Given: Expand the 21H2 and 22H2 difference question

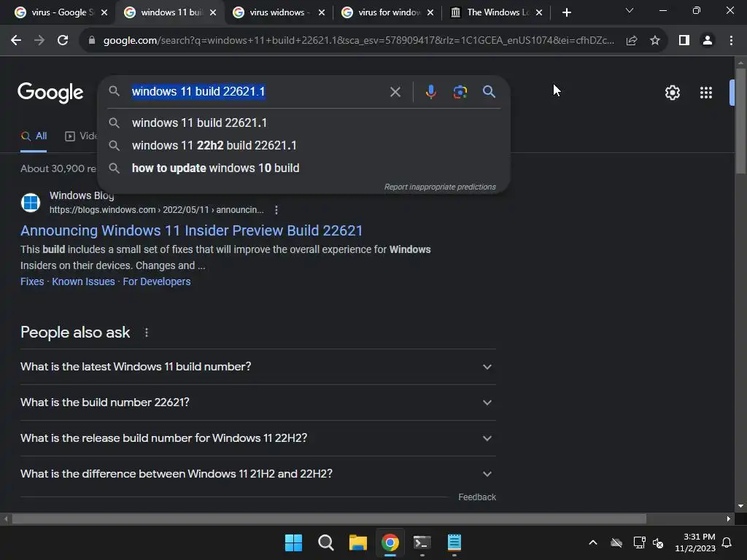Looking at the screenshot, I should pyautogui.click(x=258, y=474).
